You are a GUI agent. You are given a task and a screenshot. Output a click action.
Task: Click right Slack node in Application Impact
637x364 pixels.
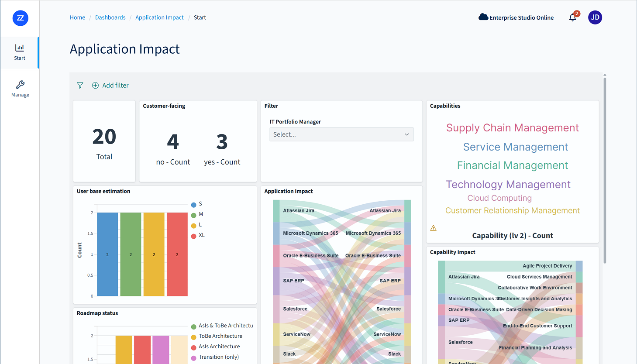pyautogui.click(x=407, y=354)
